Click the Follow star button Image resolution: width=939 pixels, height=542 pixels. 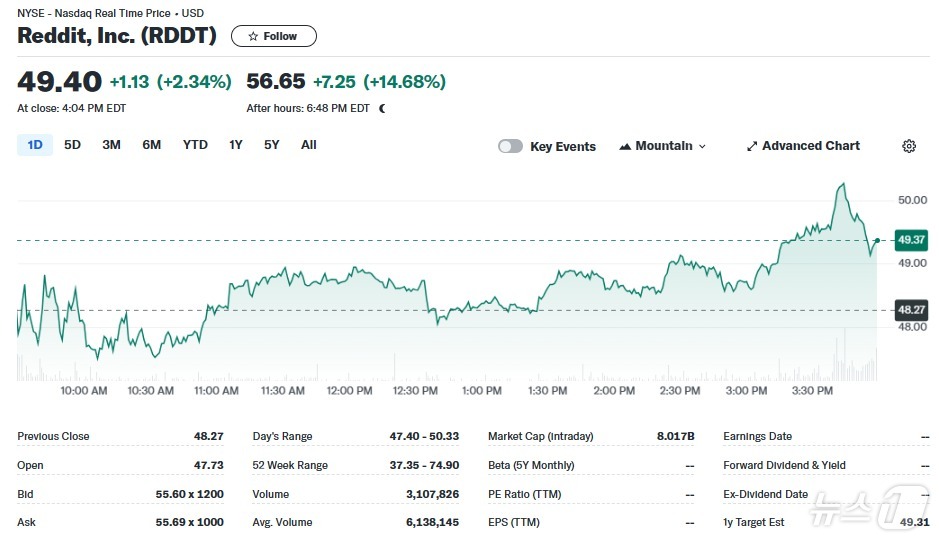click(274, 36)
